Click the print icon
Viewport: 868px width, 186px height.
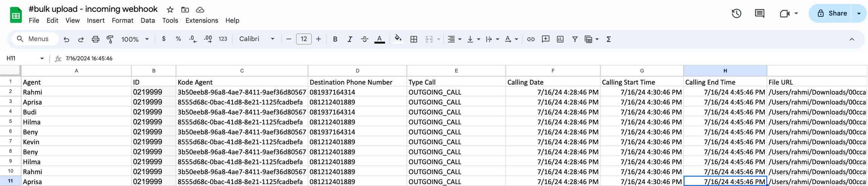[95, 39]
